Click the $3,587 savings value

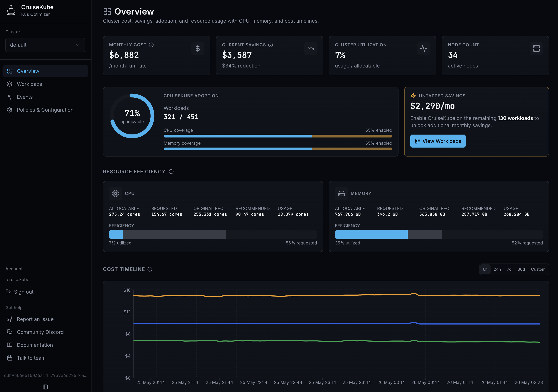pos(237,55)
